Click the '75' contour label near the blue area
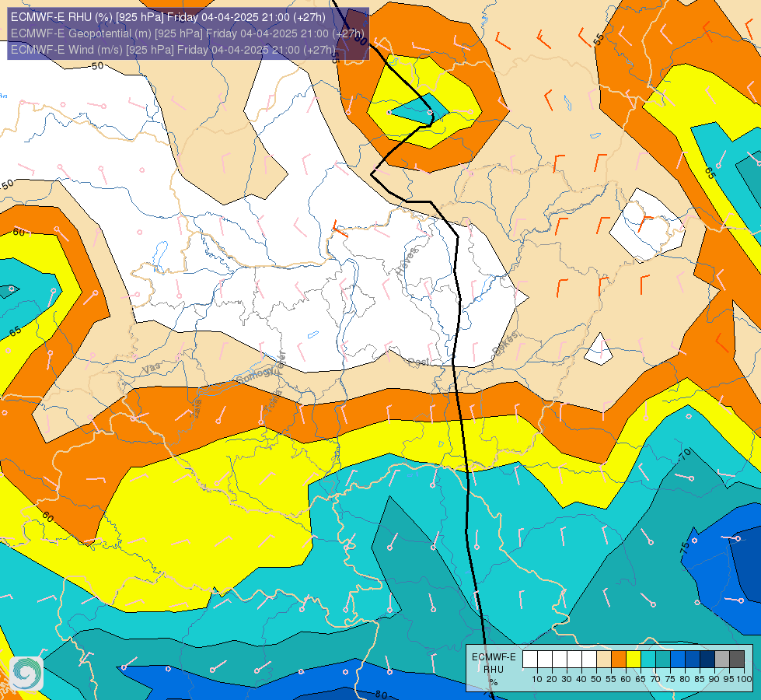This screenshot has height=700, width=761. pos(685,548)
